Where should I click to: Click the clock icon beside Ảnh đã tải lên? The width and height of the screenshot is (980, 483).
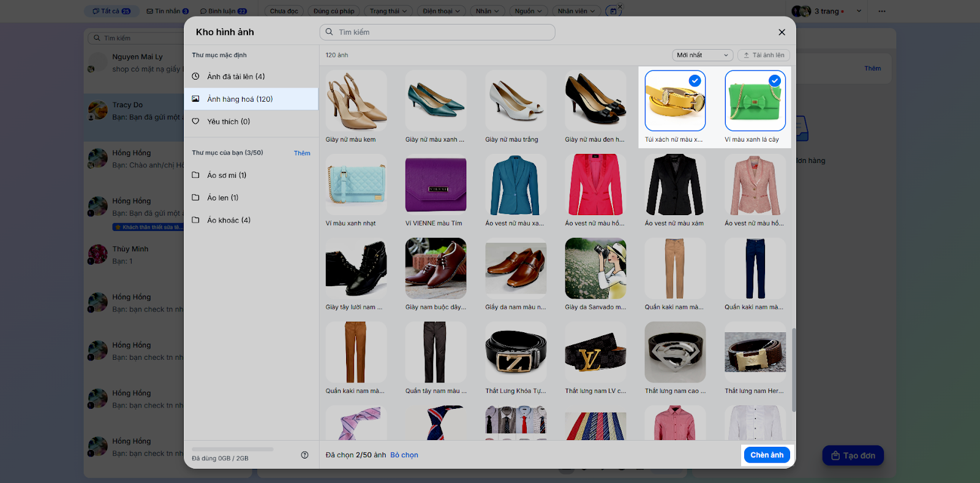[196, 77]
